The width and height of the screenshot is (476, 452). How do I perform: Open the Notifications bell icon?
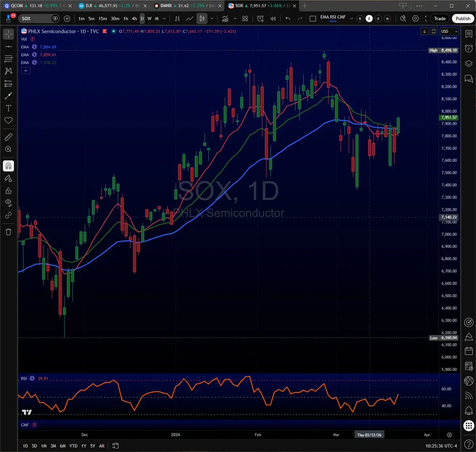tap(468, 410)
